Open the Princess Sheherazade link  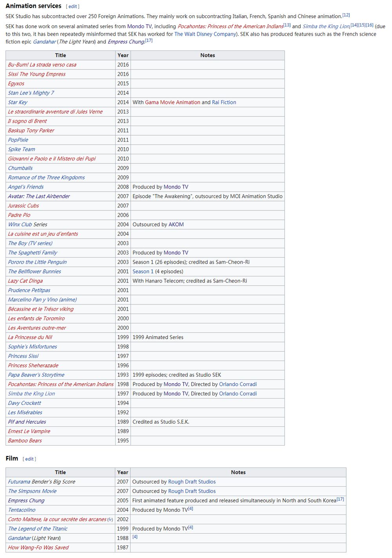click(x=33, y=366)
